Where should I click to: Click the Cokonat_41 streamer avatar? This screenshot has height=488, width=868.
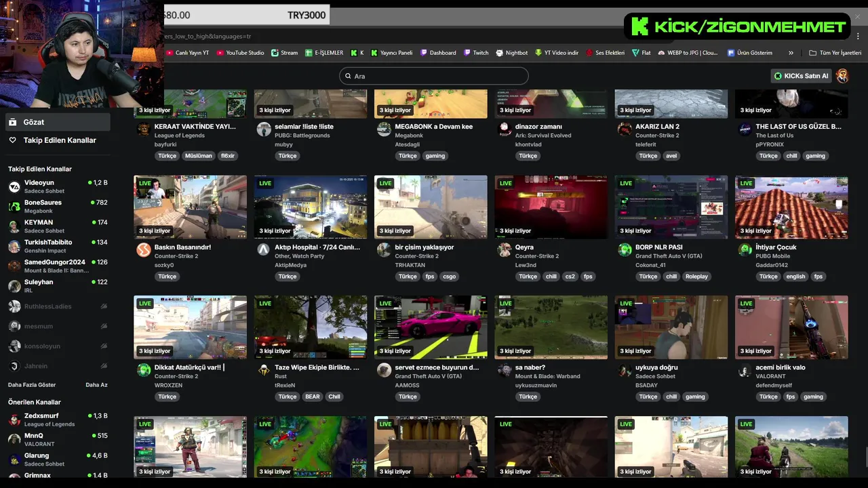[x=625, y=250]
